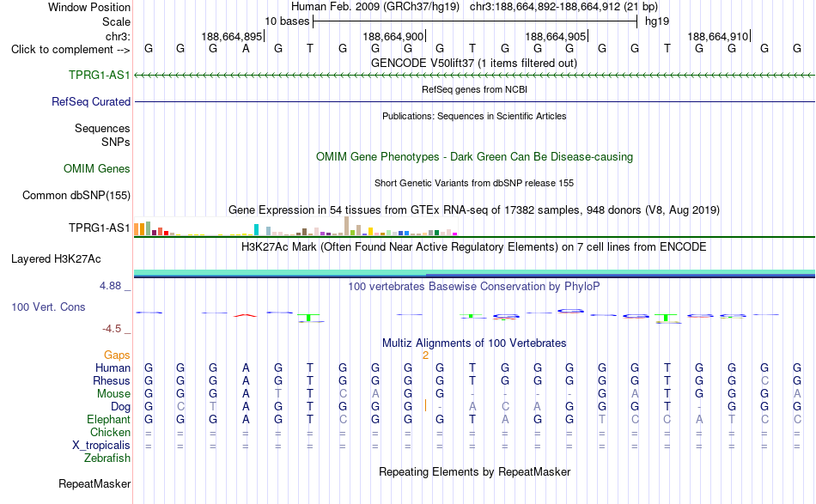This screenshot has width=816, height=504.
Task: Click the turquoise H3K27Ac signal bar
Action: coord(474,272)
